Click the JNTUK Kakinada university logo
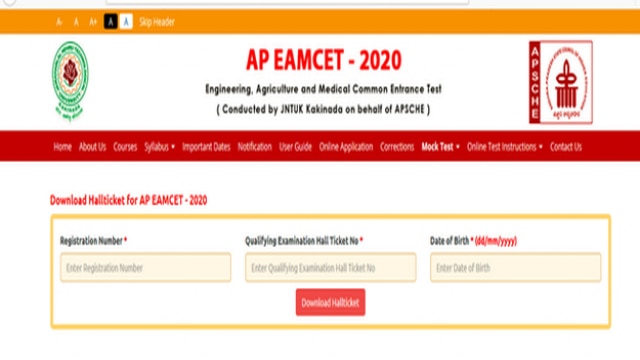Viewport: 640px width, 360px height. (70, 81)
